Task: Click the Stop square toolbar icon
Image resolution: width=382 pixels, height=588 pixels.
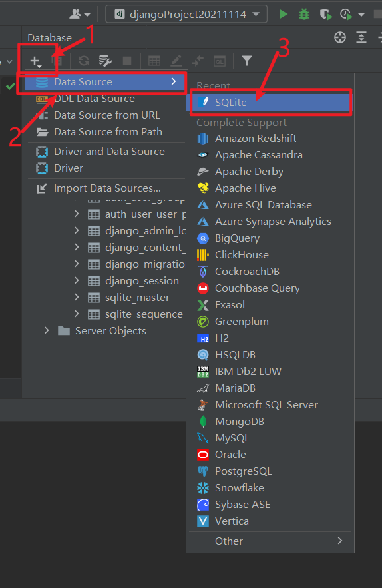Action: point(127,61)
